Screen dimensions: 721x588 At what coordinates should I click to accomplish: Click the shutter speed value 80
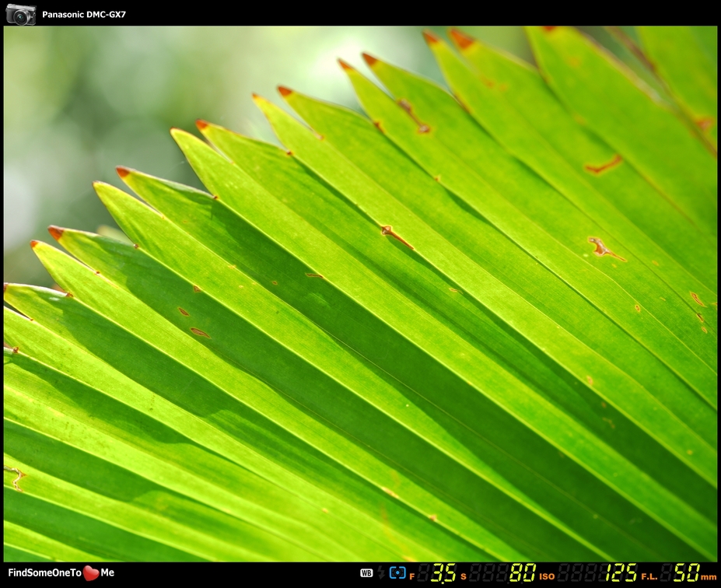[x=523, y=572]
